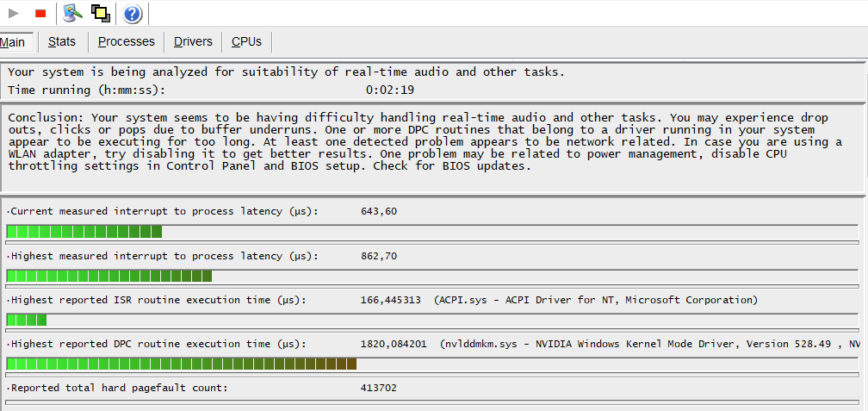Click the Time running value 0:02:19
The height and width of the screenshot is (411, 868).
pos(390,90)
